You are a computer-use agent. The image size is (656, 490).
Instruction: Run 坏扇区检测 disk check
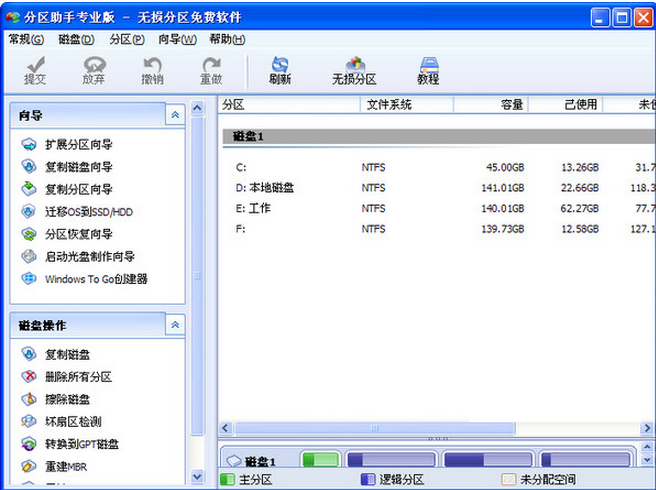62,421
